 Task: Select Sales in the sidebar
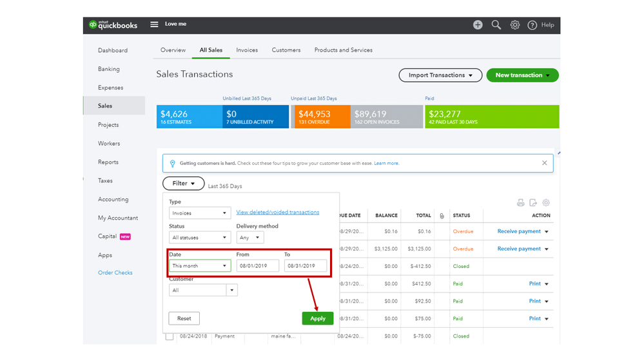pyautogui.click(x=114, y=106)
